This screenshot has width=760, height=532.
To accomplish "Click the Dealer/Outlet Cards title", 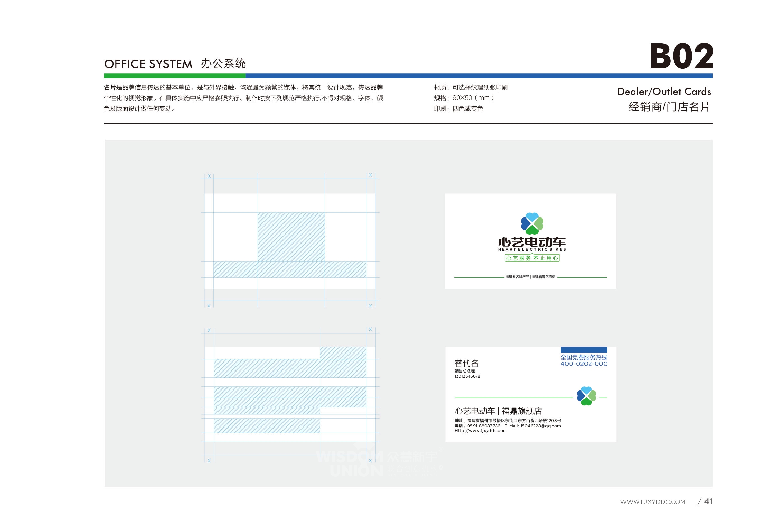I will [x=664, y=92].
